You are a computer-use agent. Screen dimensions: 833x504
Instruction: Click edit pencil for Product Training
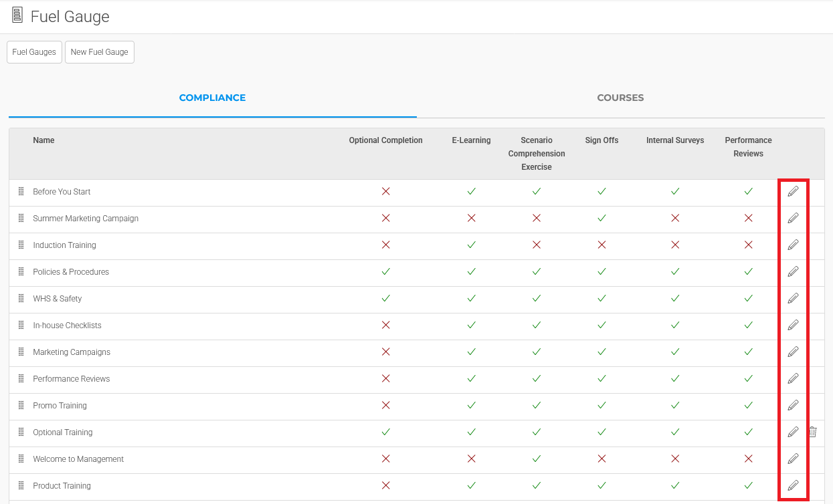click(793, 486)
